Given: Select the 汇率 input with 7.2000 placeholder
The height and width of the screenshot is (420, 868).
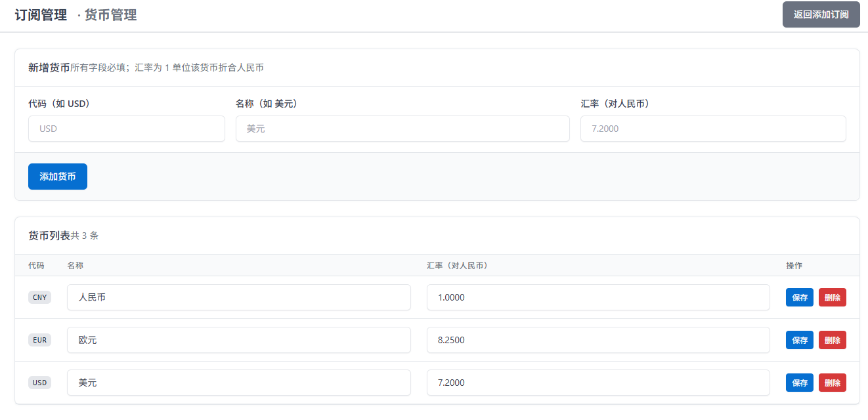Looking at the screenshot, I should click(x=712, y=129).
